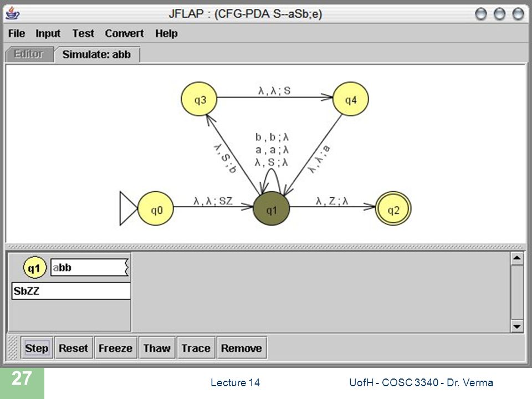Select the active state q1
This screenshot has width=532, height=399.
tap(272, 208)
